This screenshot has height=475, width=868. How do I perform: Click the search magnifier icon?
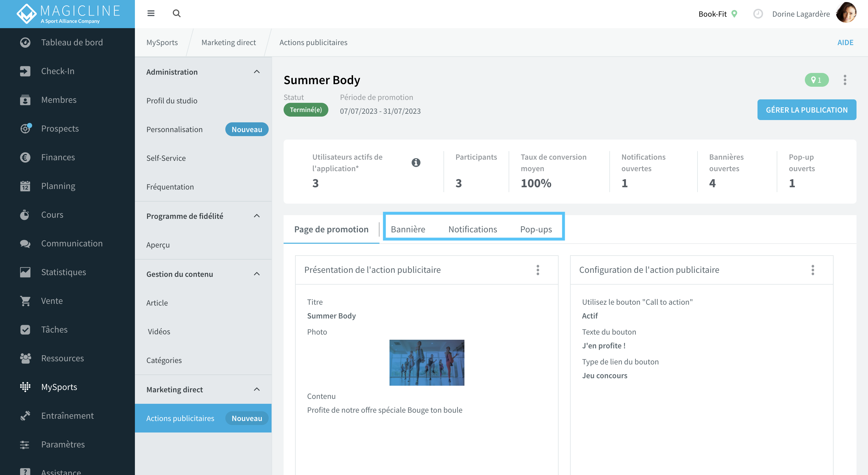pos(177,13)
